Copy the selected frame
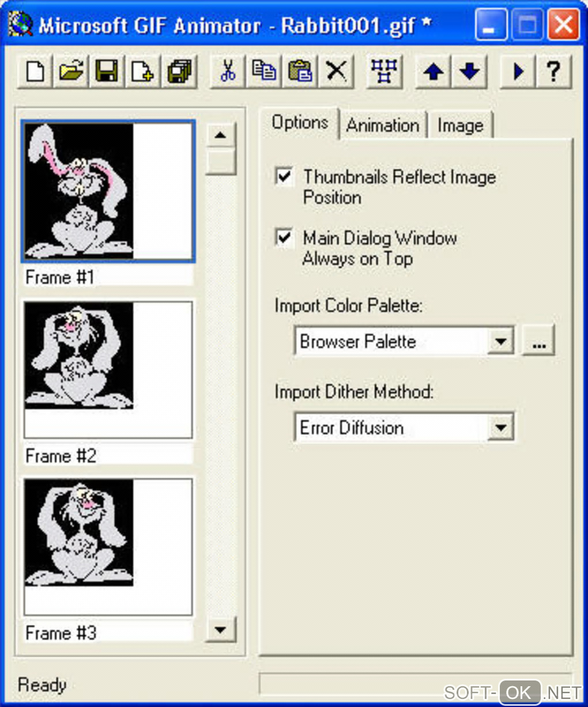The height and width of the screenshot is (707, 588). click(x=263, y=71)
